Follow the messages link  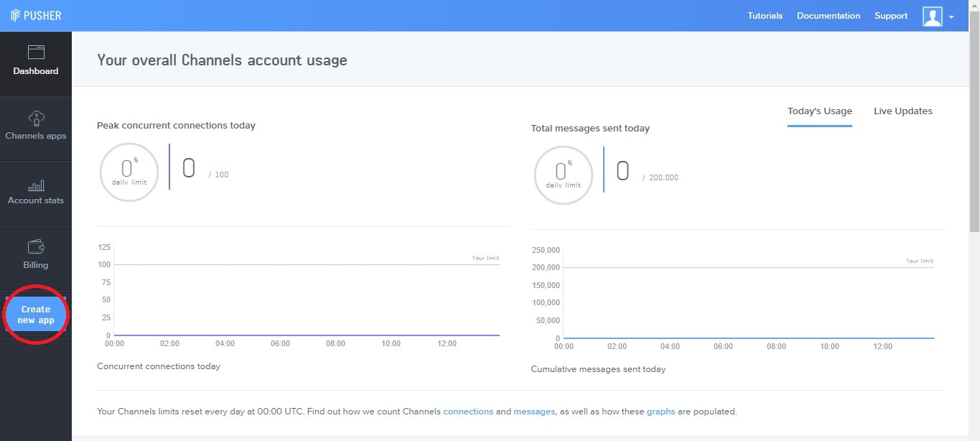click(x=534, y=412)
